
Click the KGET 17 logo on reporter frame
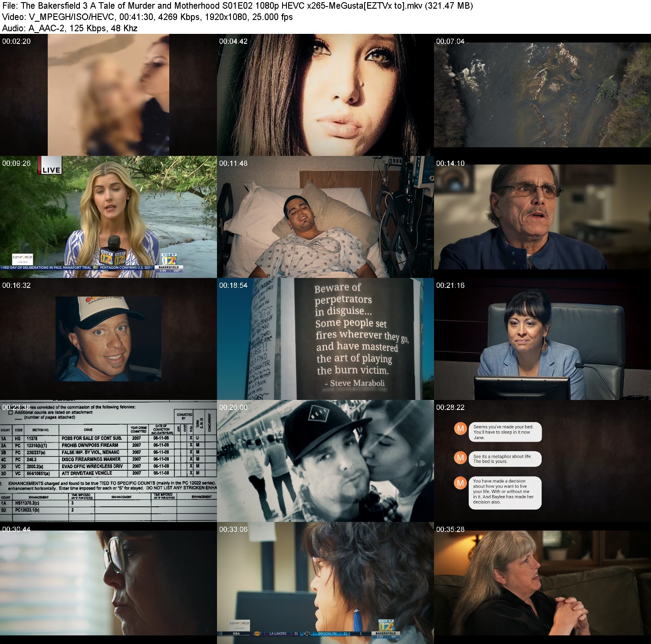tap(169, 260)
